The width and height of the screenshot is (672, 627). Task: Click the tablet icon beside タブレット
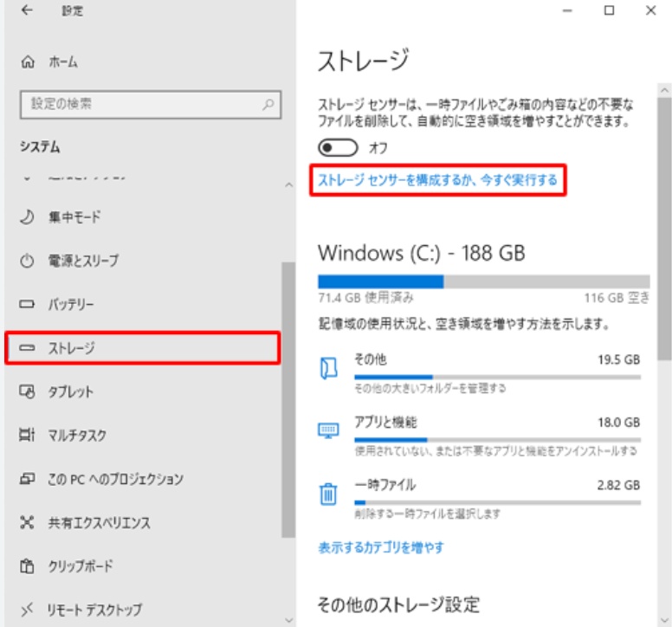[27, 391]
